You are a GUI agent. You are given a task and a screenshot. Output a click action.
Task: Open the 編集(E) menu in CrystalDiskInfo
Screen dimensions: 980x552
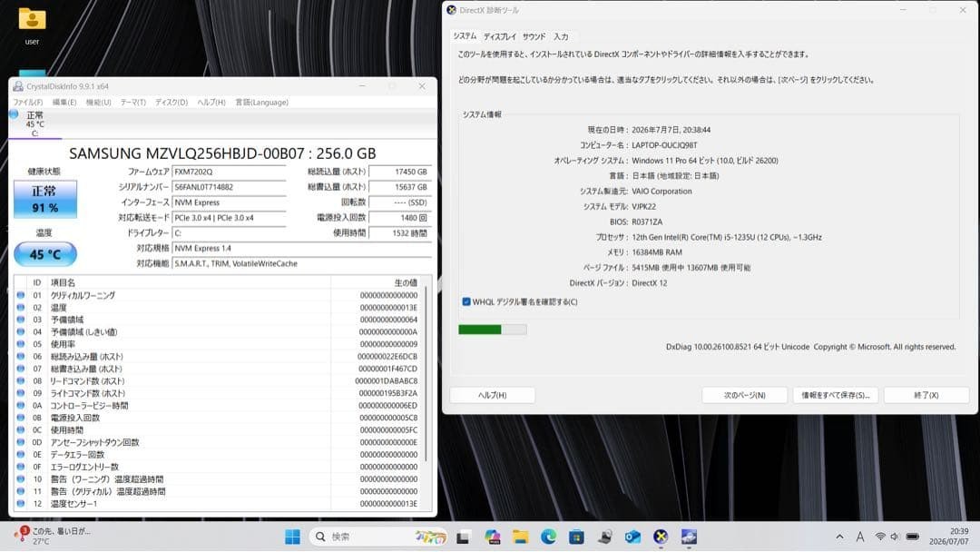point(64,102)
